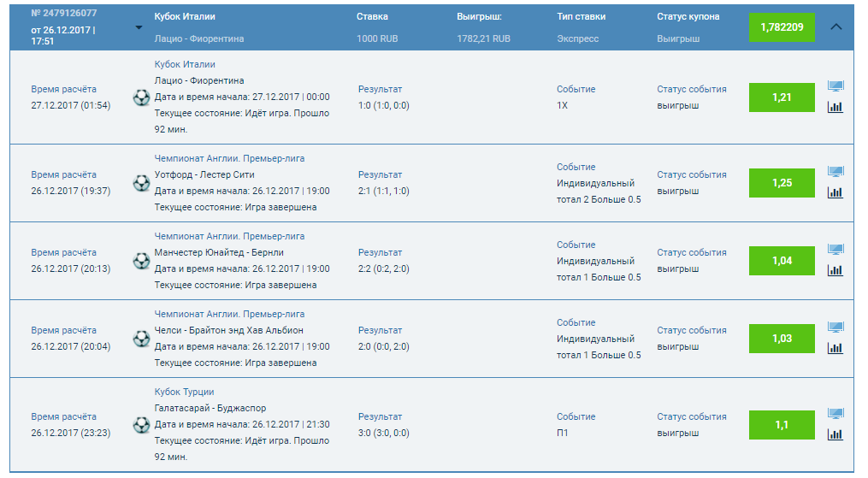Click result 2:1 (1:1, 1:0)

click(384, 191)
